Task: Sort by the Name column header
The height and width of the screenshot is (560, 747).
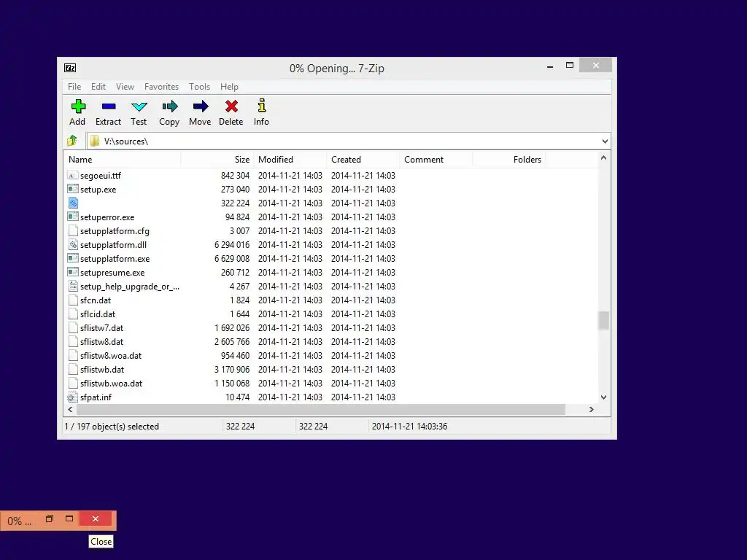Action: click(122, 160)
